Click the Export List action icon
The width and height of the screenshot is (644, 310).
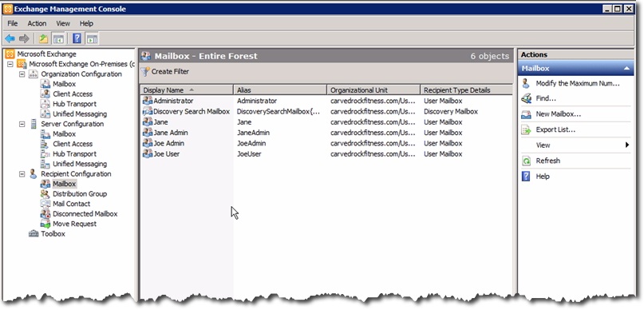[526, 130]
